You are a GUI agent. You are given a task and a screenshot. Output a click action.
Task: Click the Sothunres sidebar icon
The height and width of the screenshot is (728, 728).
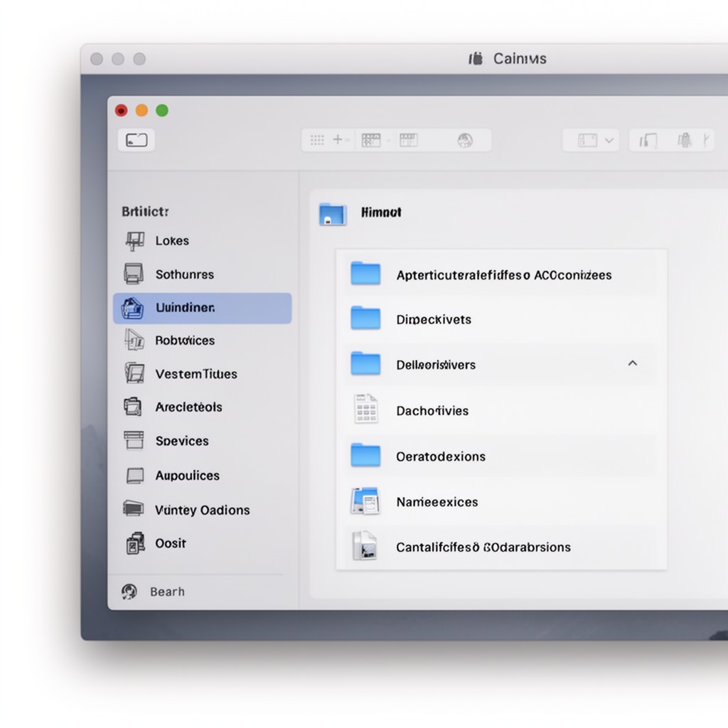(x=133, y=274)
